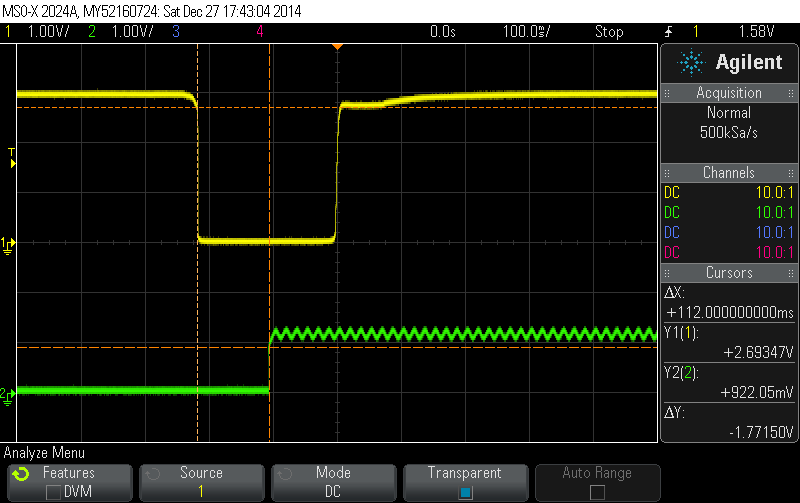Click the trigger level T marker
Viewport: 800px width, 503px height.
(x=12, y=153)
